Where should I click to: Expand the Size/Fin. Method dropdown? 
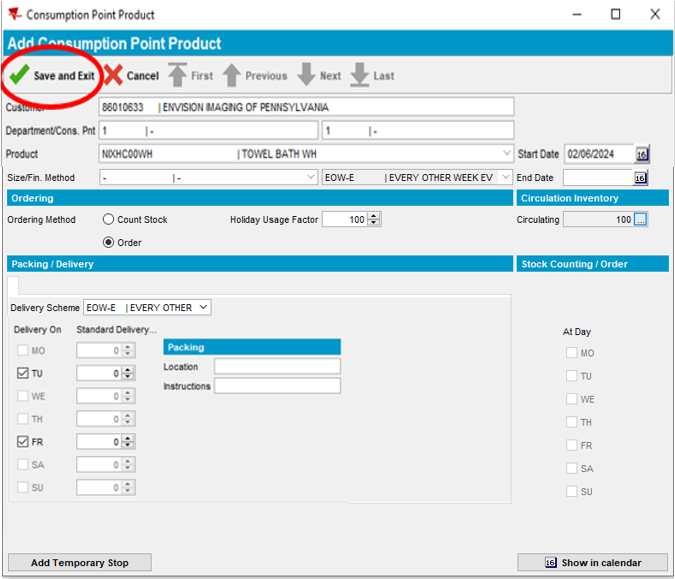coord(311,178)
